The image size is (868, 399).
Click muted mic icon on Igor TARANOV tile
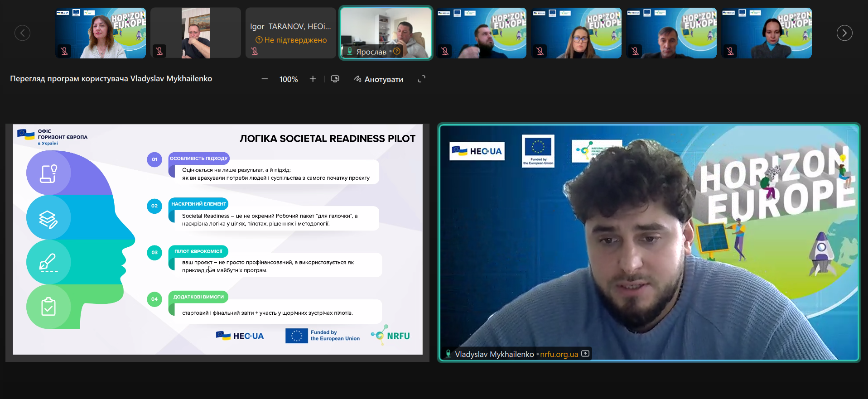255,51
